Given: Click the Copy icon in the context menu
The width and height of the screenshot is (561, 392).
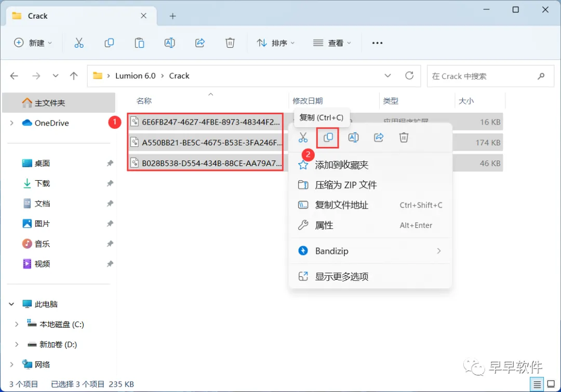Looking at the screenshot, I should (x=328, y=138).
